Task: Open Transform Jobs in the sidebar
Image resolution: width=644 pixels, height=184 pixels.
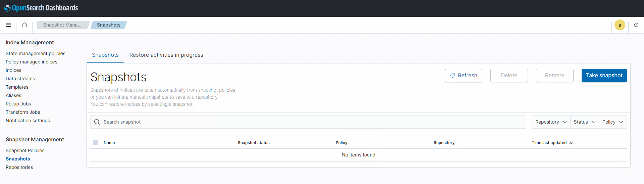Action: (23, 112)
